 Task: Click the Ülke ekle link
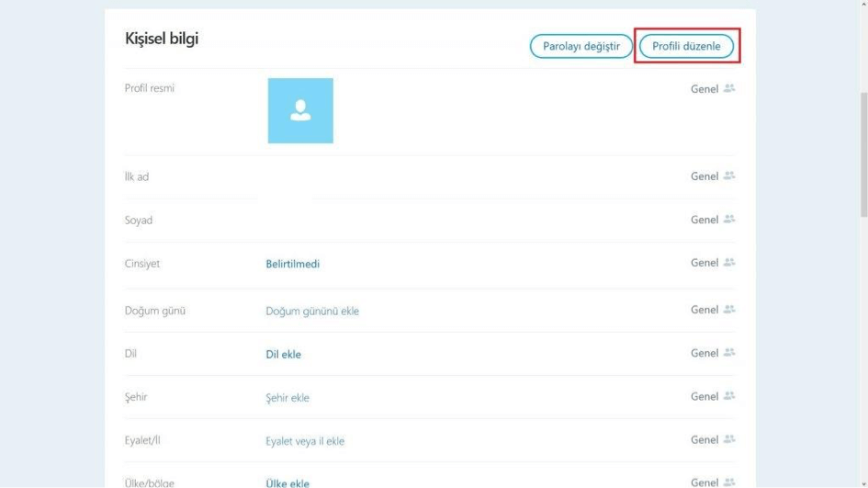coord(287,483)
